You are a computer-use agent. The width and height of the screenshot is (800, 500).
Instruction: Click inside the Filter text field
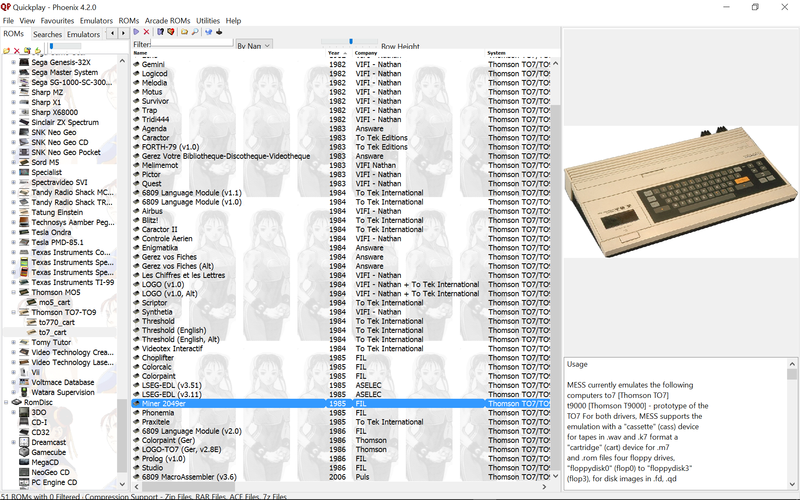pos(192,43)
